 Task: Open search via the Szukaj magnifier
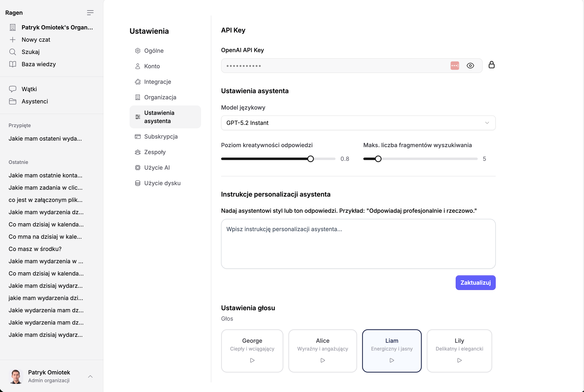13,52
